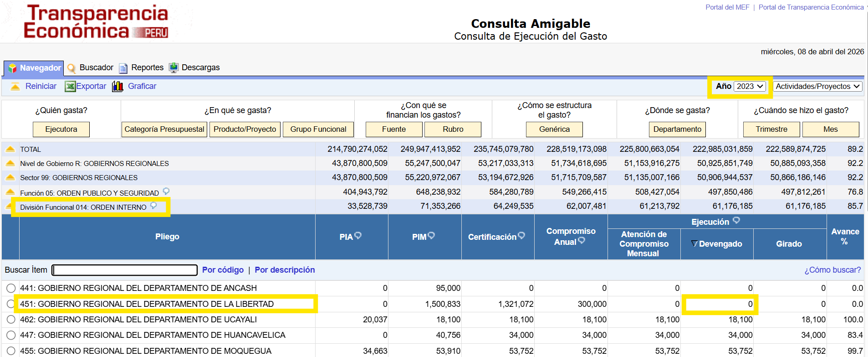Viewport: 868px width, 357px height.
Task: Click the Descargas download icon
Action: 174,67
